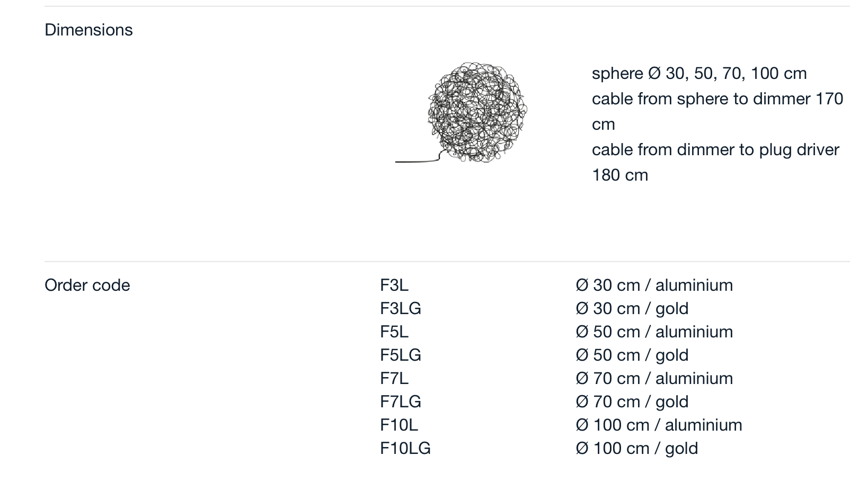Click the Ø 100 cm / aluminium description

pos(659,425)
